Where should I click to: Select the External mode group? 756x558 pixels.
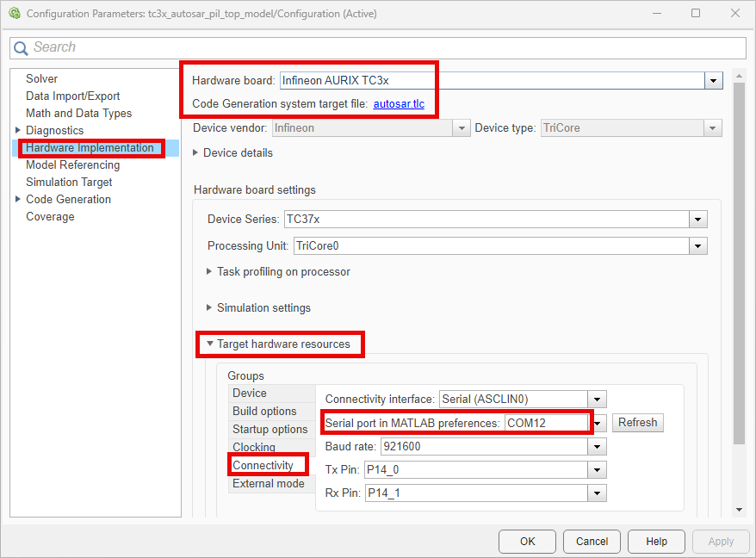[271, 483]
